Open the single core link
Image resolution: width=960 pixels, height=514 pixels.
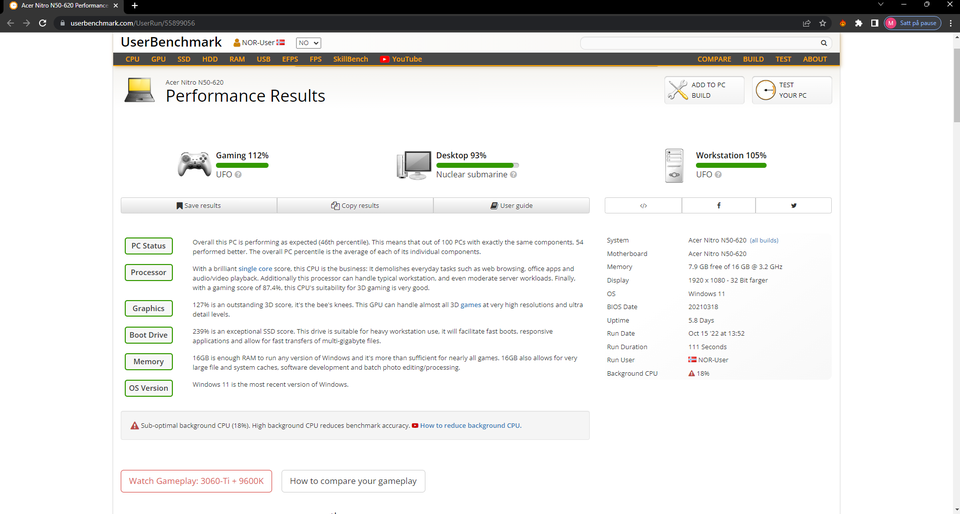255,269
